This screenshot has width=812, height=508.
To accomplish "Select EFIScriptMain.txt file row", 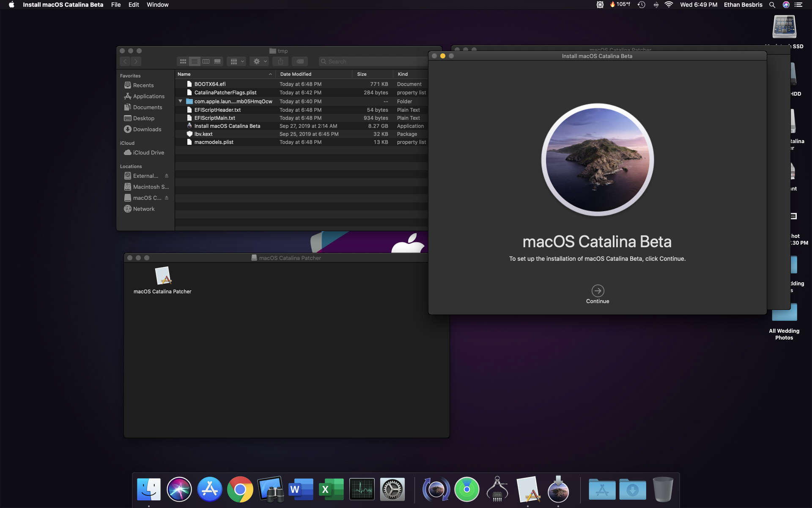I will coord(302,118).
